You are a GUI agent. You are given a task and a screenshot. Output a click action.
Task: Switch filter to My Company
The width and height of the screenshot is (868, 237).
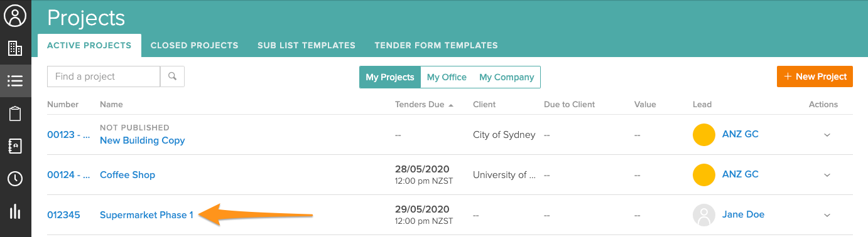click(506, 77)
